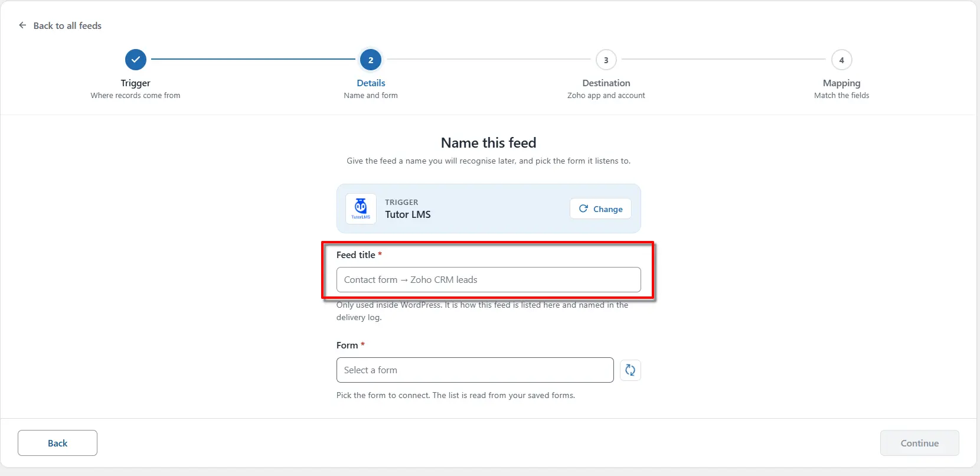980x476 pixels.
Task: Click the 'Where records come from' subtitle
Action: pos(135,95)
